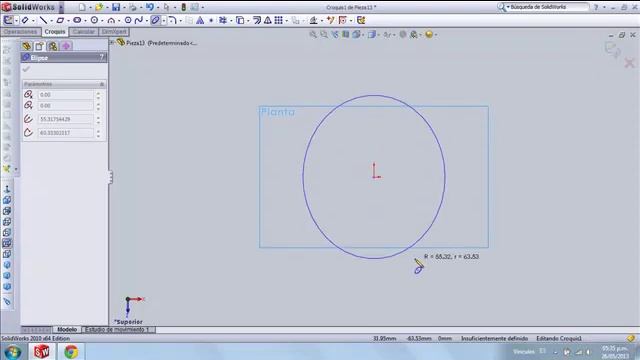Select the Line sketch tool
Screen dimensions: 640x360
click(43, 20)
